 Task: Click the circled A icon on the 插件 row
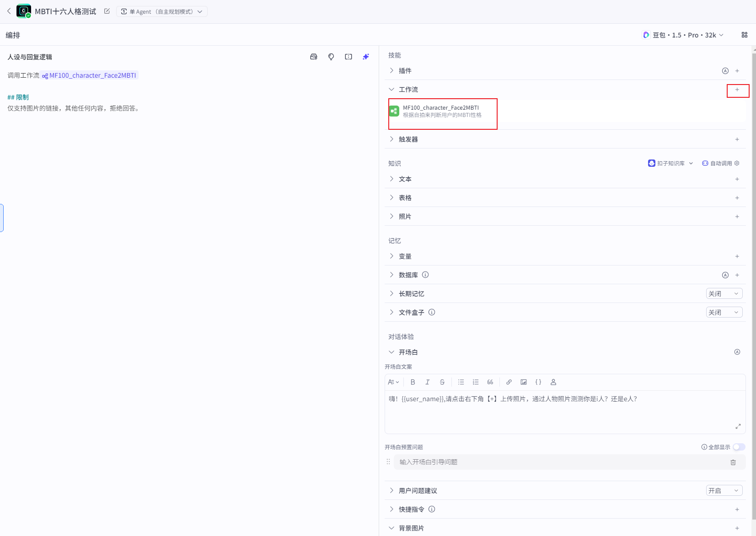tap(725, 71)
